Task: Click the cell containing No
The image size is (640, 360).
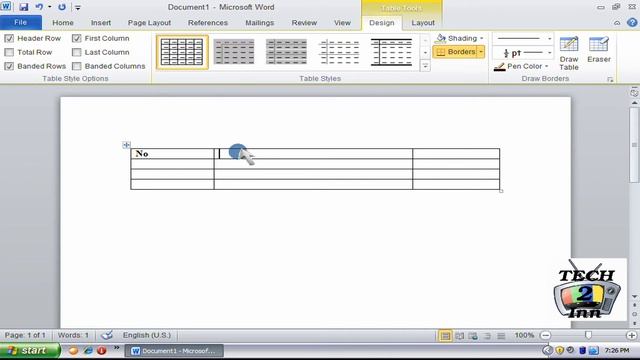Action: click(x=172, y=153)
